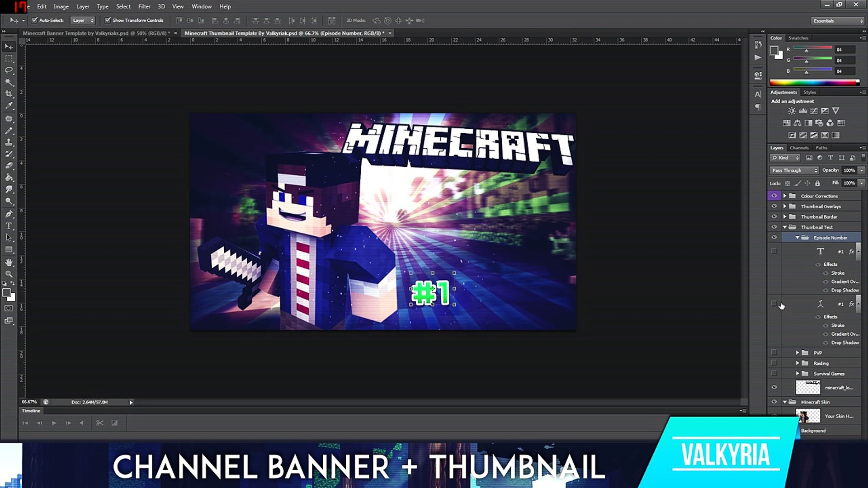Click the foreground color swatch in toolbar
868x488 pixels.
[6, 293]
